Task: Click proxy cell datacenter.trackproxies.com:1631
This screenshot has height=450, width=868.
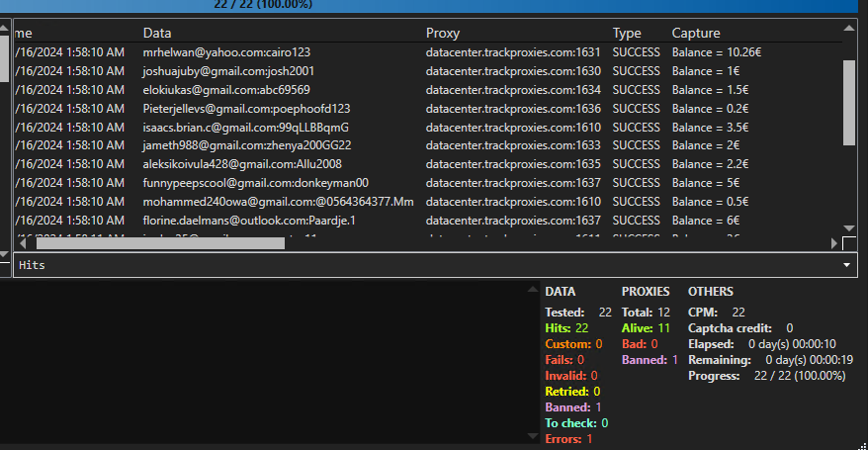Action: (513, 52)
